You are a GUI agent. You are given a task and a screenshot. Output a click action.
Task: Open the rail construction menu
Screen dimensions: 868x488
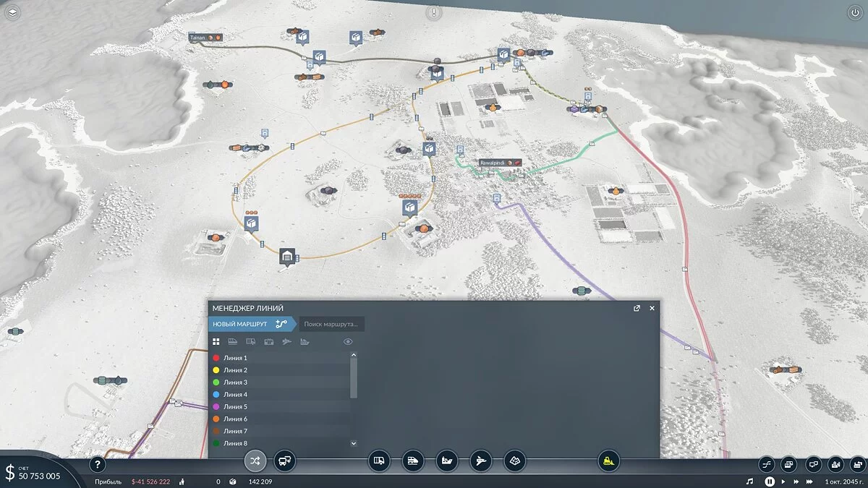[x=412, y=460]
